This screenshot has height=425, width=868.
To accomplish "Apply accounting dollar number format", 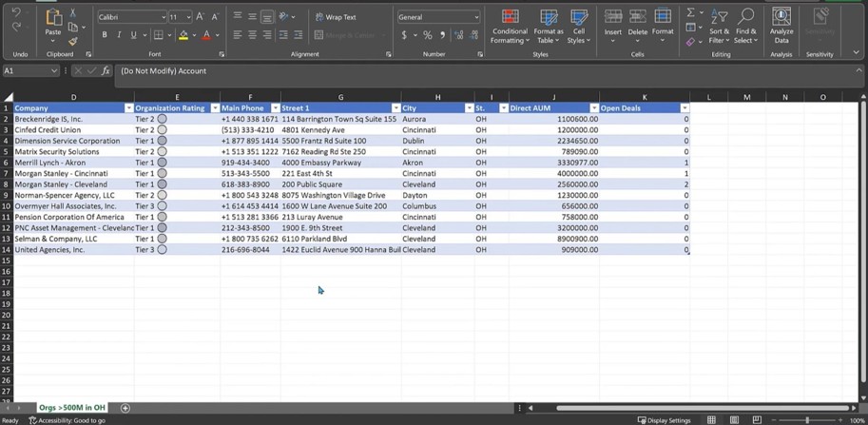I will 404,35.
